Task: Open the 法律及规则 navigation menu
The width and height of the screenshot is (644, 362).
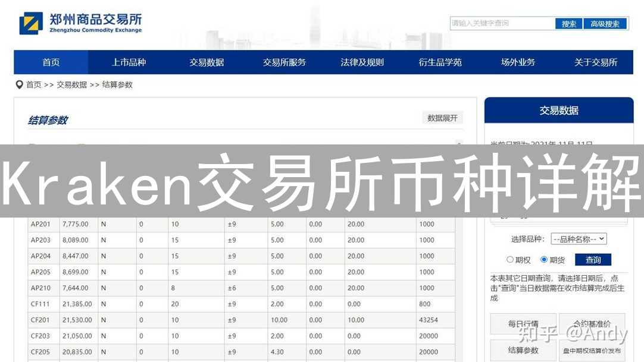Action: click(362, 62)
